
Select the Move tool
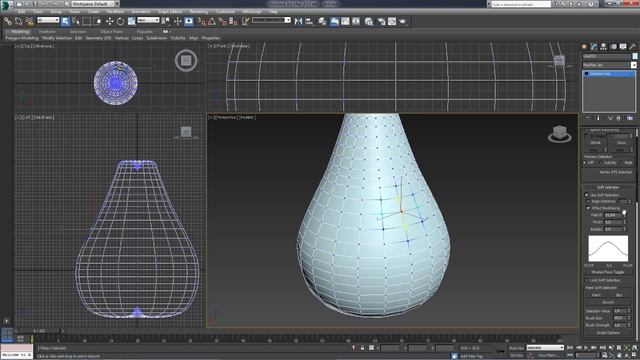pyautogui.click(x=109, y=21)
